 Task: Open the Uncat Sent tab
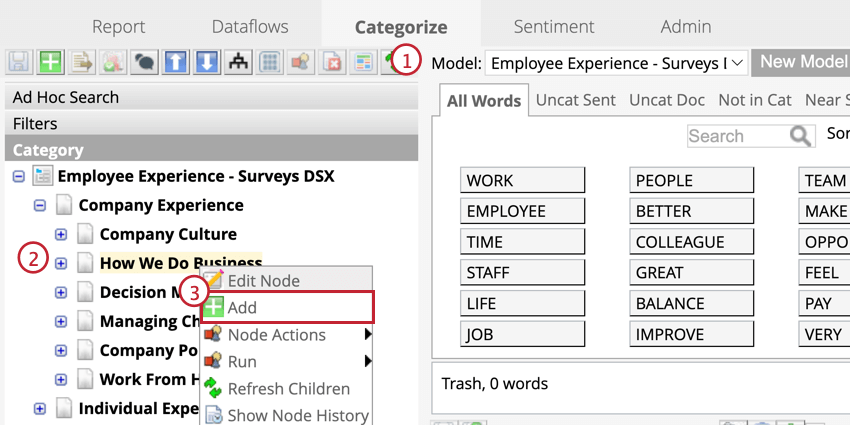pos(575,99)
